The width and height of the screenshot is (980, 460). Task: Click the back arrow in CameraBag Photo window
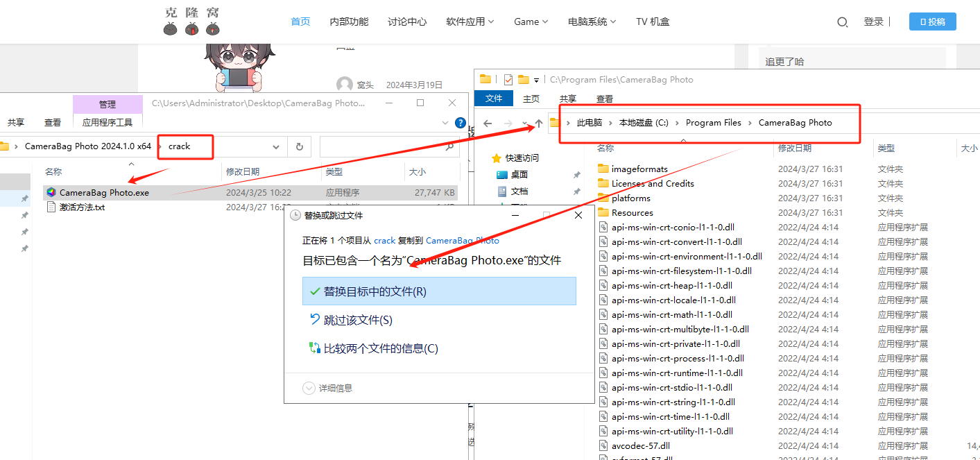488,123
